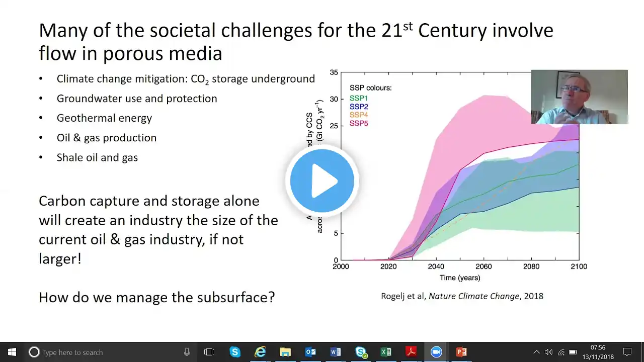The height and width of the screenshot is (362, 644).
Task: Click the 2060 tick label on the chart
Action: point(484,266)
